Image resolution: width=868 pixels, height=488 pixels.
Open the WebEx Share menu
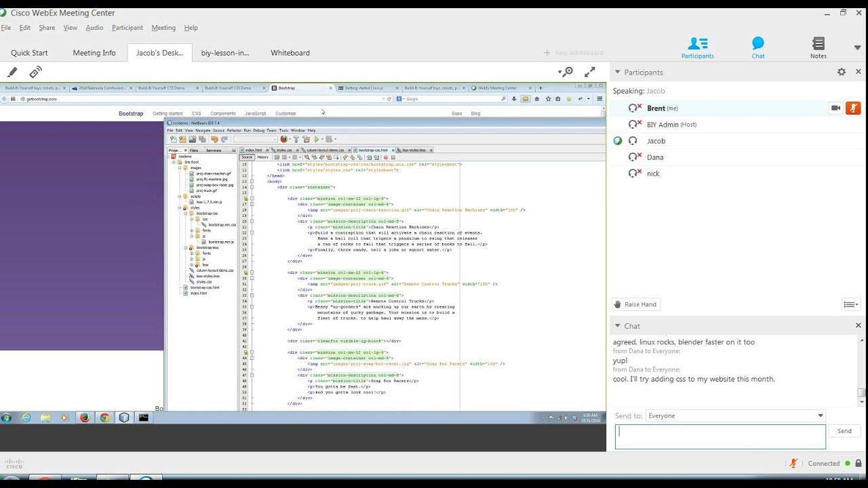[47, 28]
